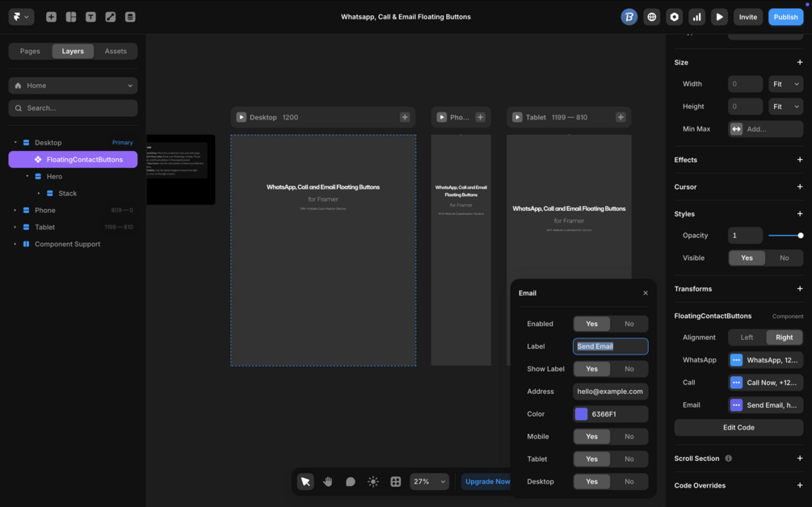
Task: Open the globe site settings icon
Action: point(651,17)
